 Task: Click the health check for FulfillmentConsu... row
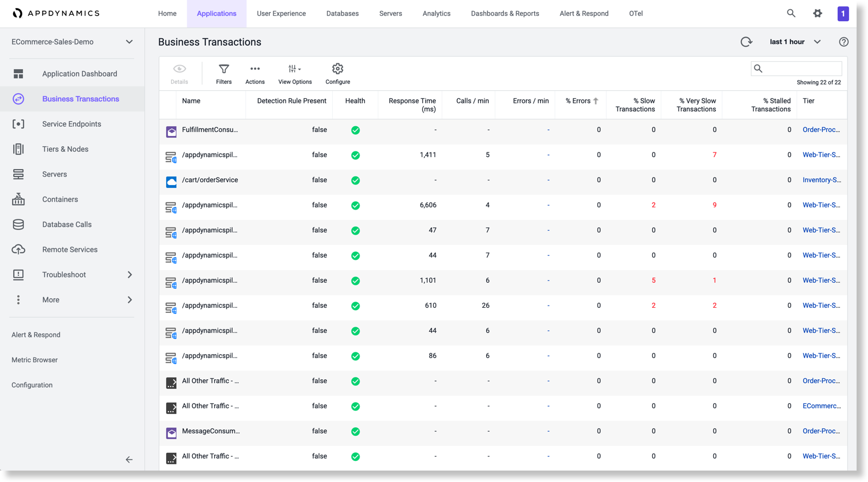coord(356,130)
